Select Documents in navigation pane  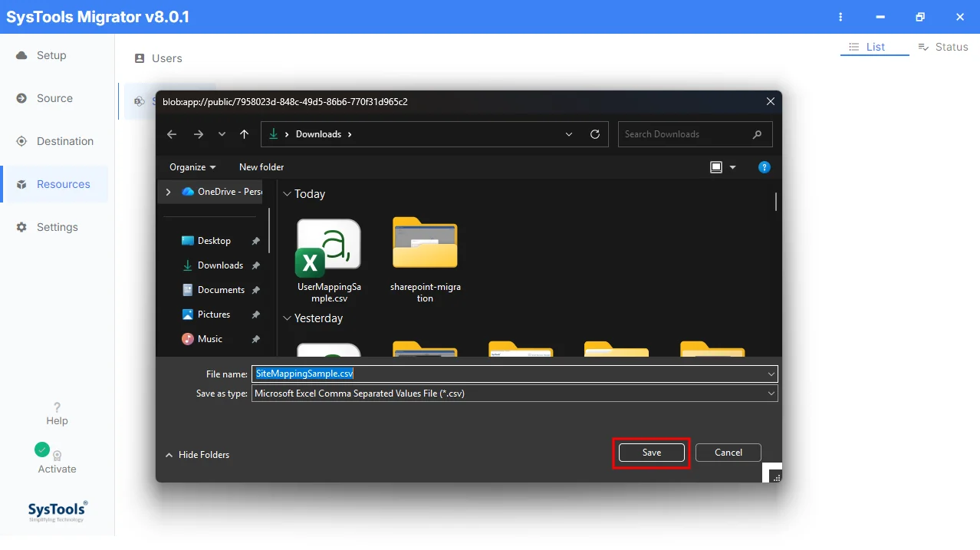[x=221, y=290]
